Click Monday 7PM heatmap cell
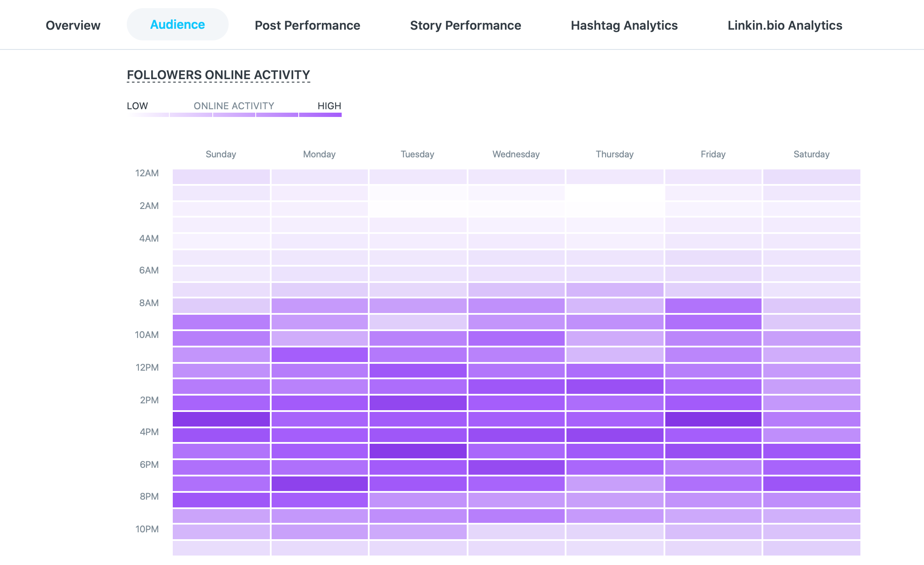 [320, 484]
